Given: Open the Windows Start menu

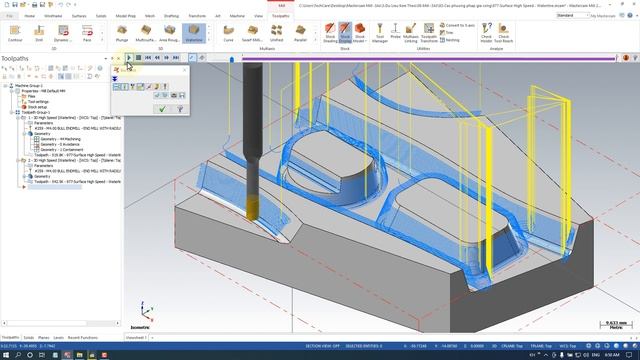Looking at the screenshot, I should pyautogui.click(x=6, y=355).
